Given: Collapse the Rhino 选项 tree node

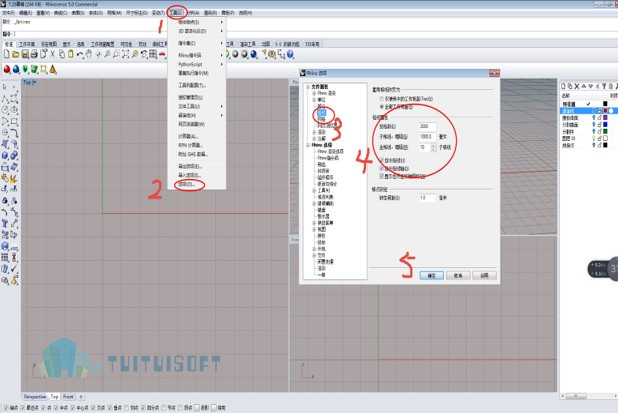Looking at the screenshot, I should [308, 145].
